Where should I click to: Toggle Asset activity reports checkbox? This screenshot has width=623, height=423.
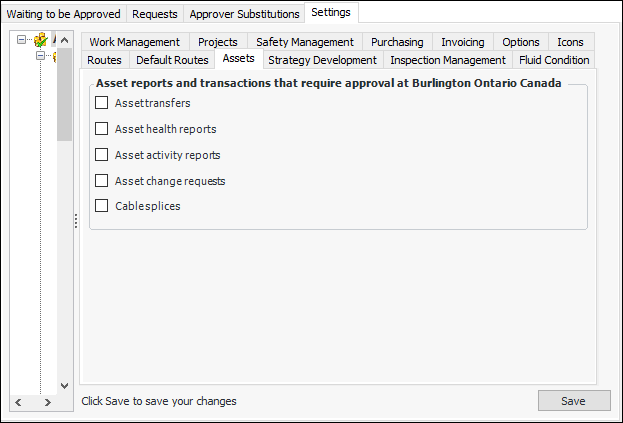[101, 155]
